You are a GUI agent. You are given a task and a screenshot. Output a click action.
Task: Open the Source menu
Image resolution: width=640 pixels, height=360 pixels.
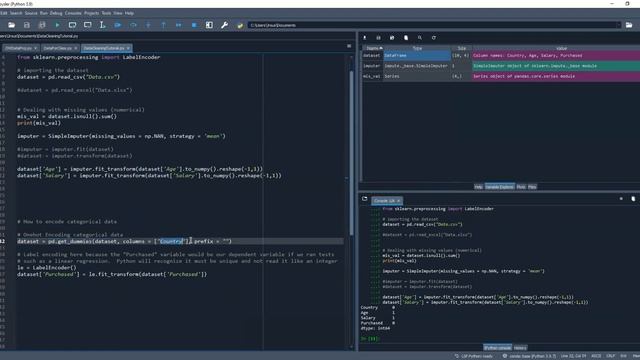click(31, 13)
